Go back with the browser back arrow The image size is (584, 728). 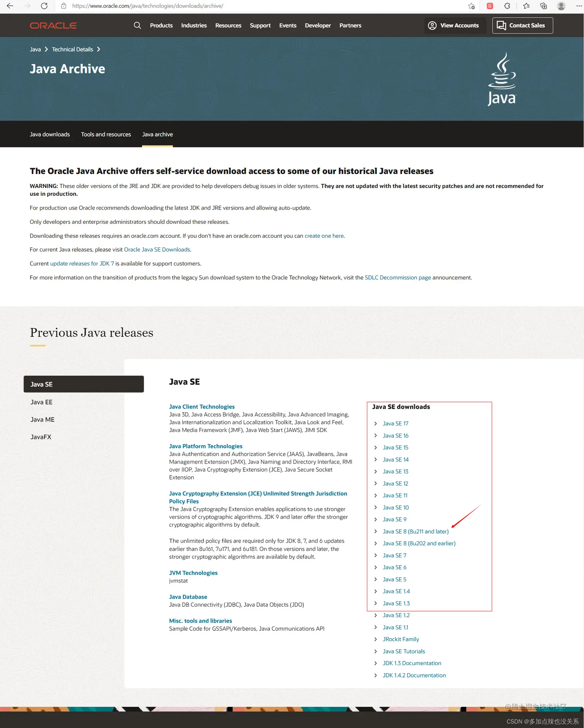pos(10,6)
